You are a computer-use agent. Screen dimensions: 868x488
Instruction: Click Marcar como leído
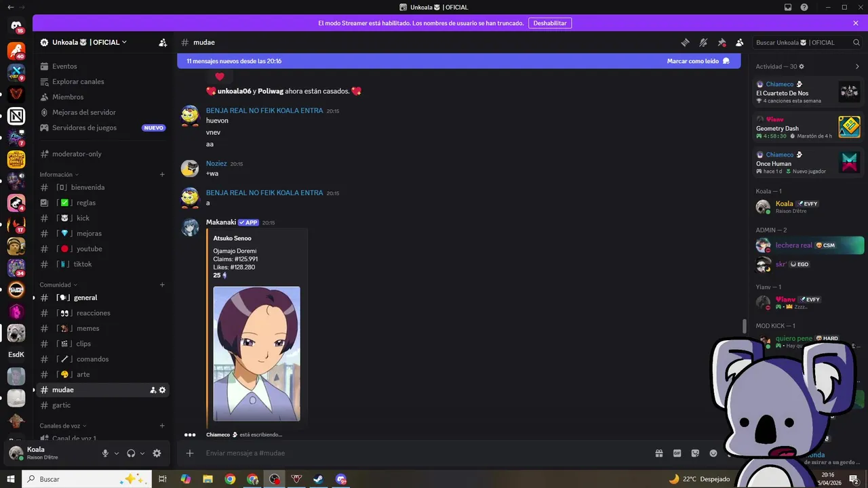click(698, 61)
